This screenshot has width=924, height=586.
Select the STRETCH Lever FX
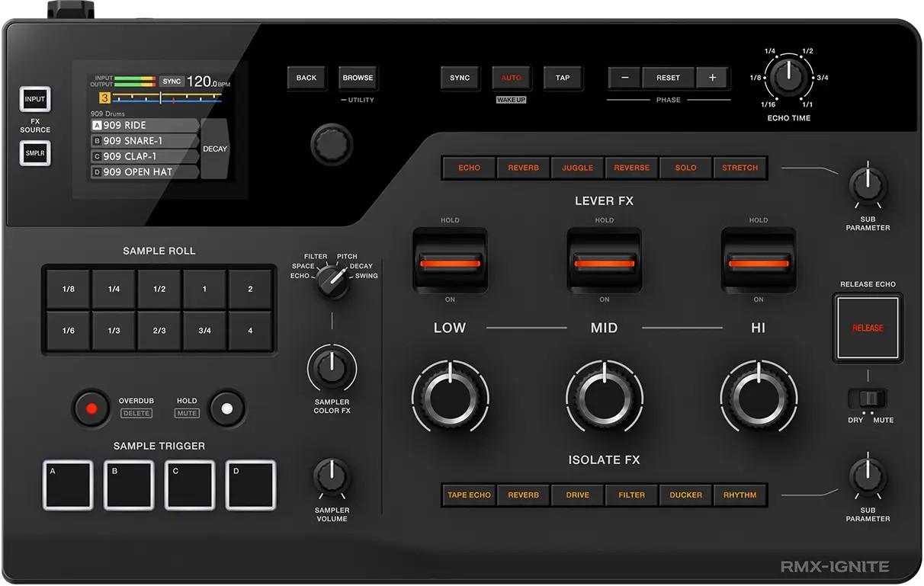(x=740, y=168)
